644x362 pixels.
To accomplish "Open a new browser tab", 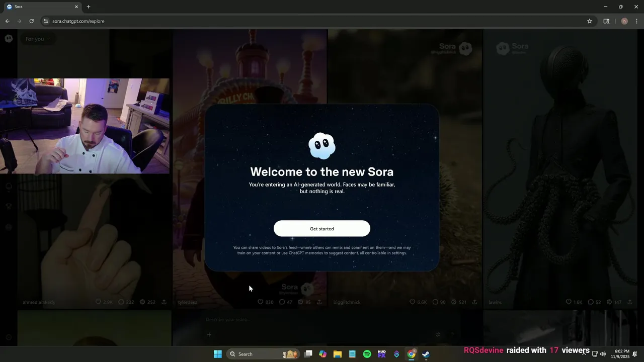I will pyautogui.click(x=89, y=7).
